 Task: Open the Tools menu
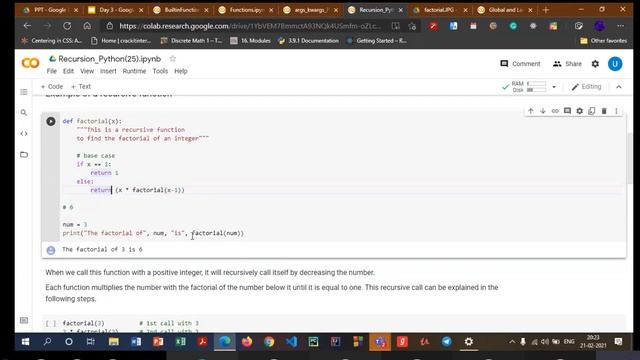click(x=160, y=71)
